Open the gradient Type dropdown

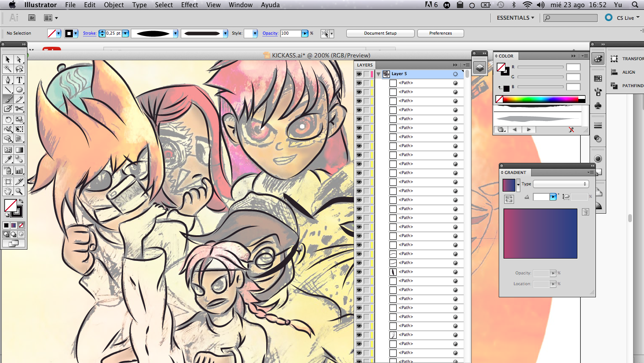(561, 184)
